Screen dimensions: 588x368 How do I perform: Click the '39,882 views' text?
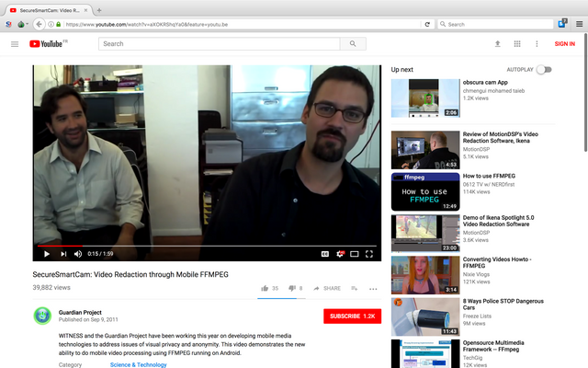tap(51, 288)
